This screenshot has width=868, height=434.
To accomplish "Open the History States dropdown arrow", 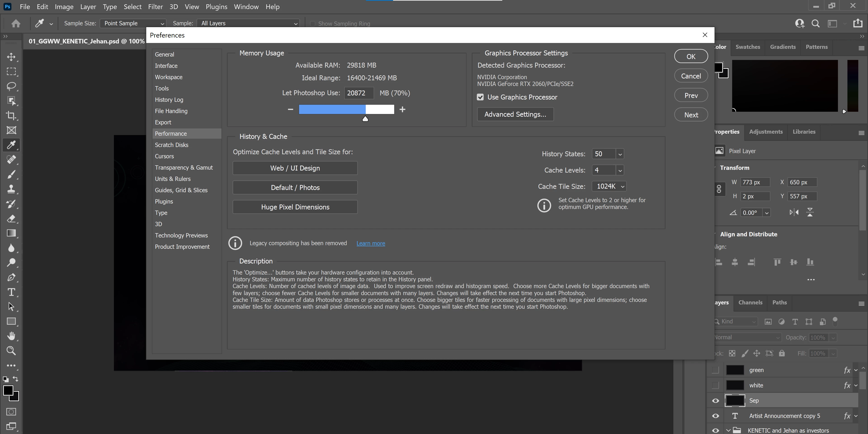I will [x=620, y=154].
